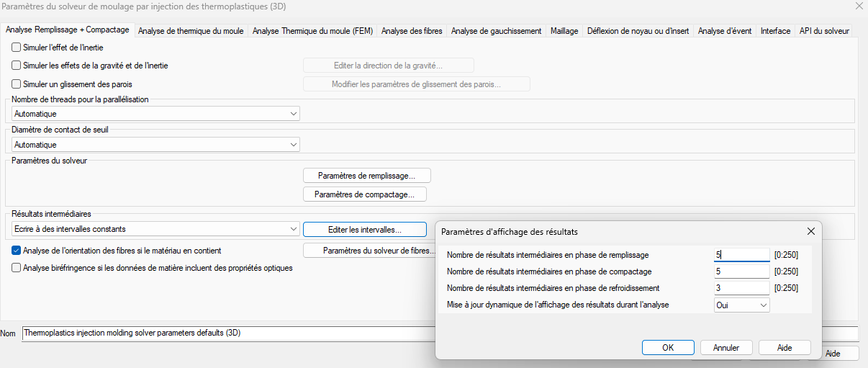Tick gravity and inertia effects checkbox

(x=17, y=66)
